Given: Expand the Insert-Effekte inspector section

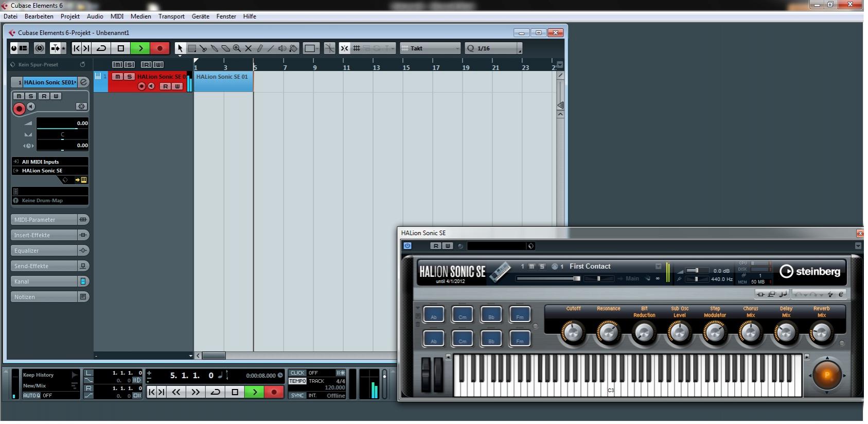Looking at the screenshot, I should pyautogui.click(x=44, y=235).
